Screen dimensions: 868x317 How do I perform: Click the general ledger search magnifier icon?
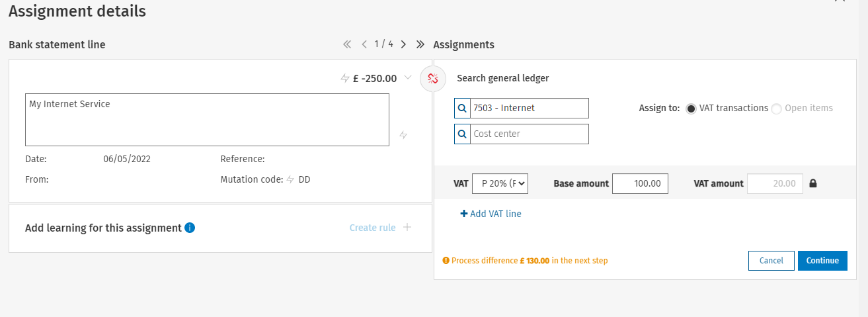pos(462,108)
